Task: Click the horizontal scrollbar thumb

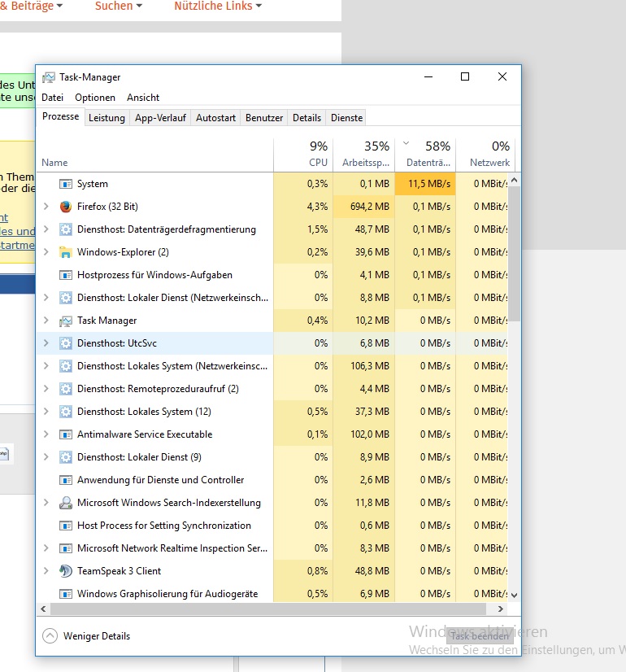Action: [268, 609]
